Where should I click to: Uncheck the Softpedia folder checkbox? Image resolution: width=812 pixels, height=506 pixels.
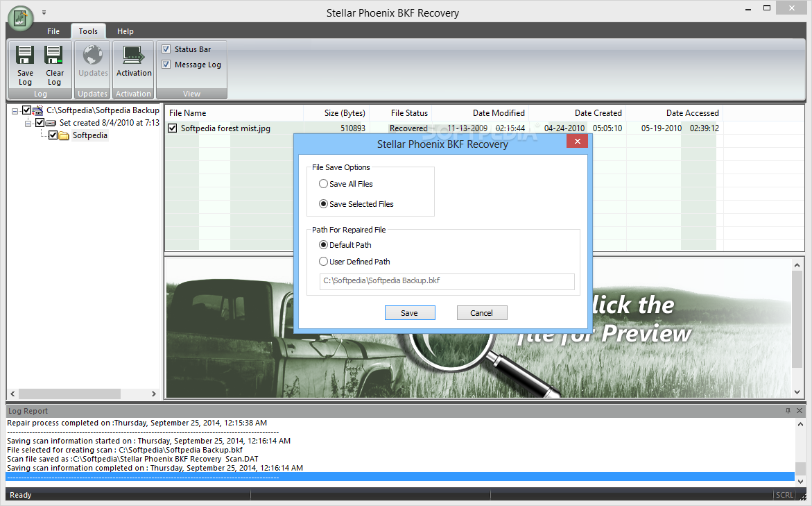click(x=53, y=135)
